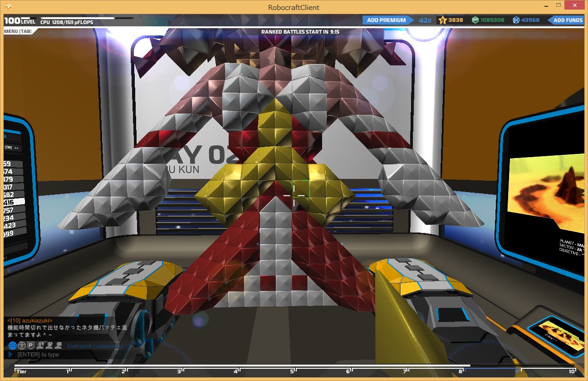
Task: Select private chat person 1 icon
Action: click(x=40, y=345)
